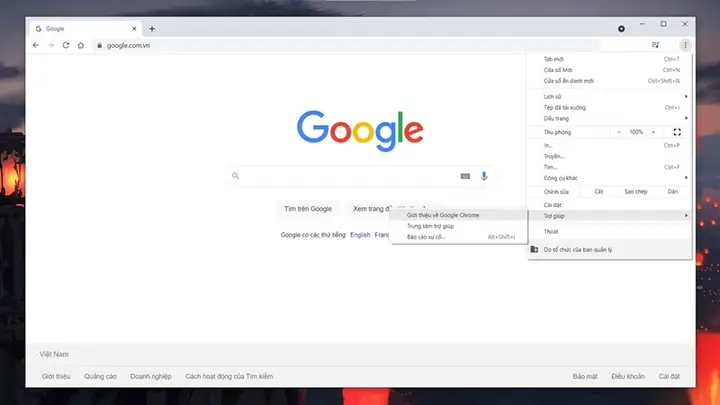Click the back navigation arrow

coord(36,45)
